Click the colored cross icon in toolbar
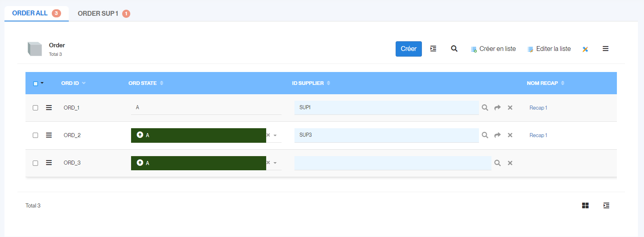The height and width of the screenshot is (237, 644). click(585, 49)
